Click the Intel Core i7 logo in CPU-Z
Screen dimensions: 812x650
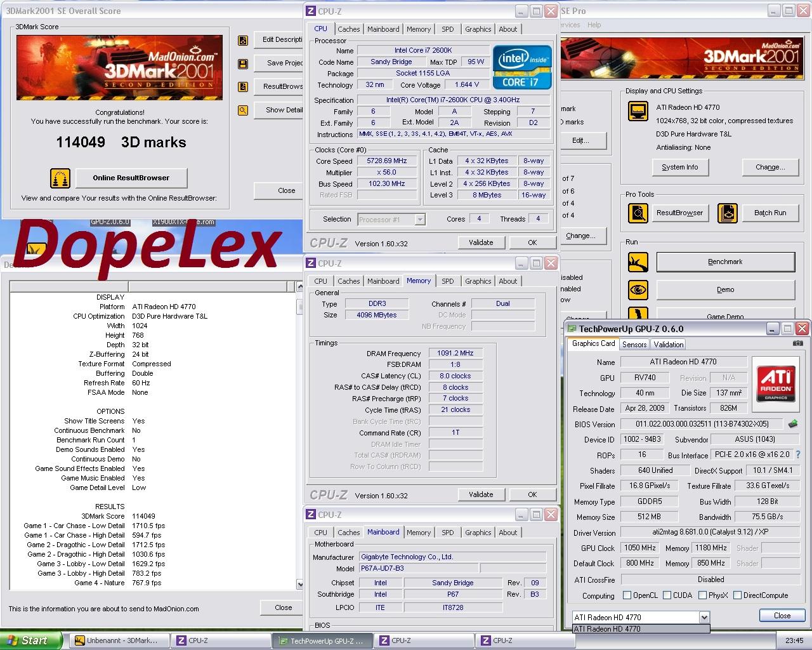click(x=522, y=67)
